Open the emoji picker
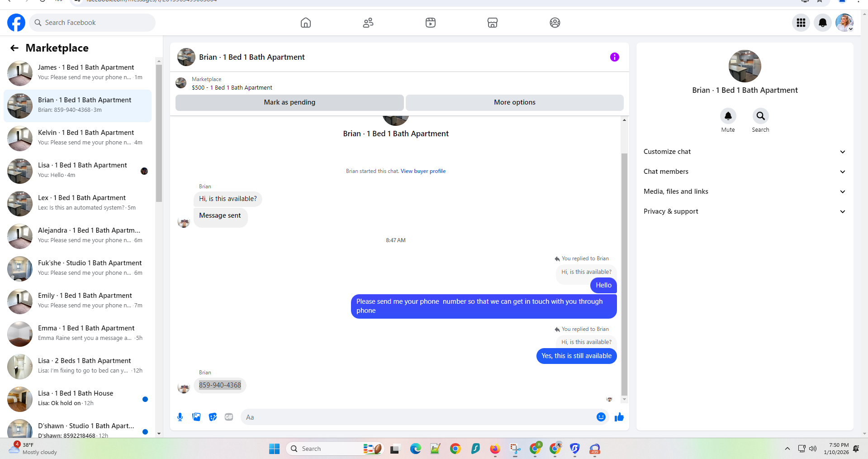Viewport: 868px width, 459px height. (601, 417)
